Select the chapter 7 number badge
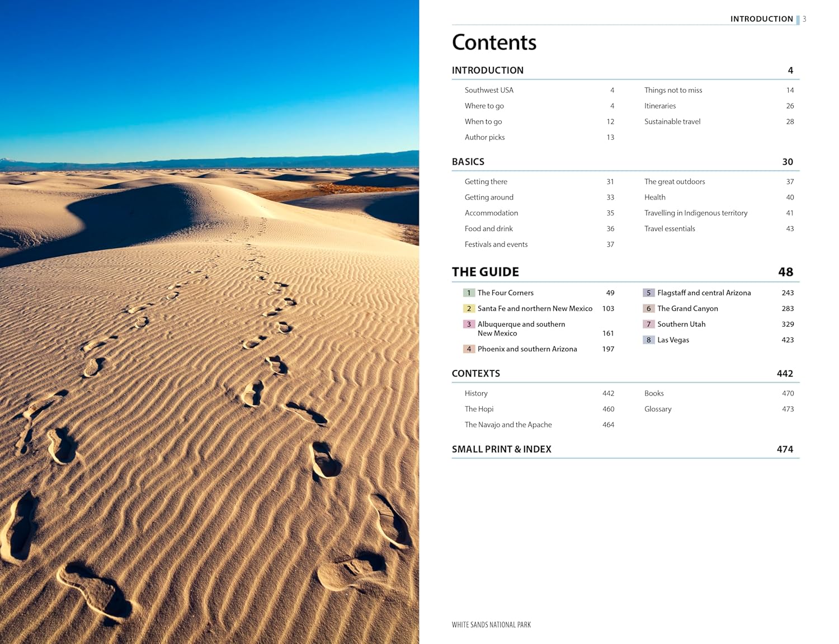The width and height of the screenshot is (839, 644). [648, 324]
